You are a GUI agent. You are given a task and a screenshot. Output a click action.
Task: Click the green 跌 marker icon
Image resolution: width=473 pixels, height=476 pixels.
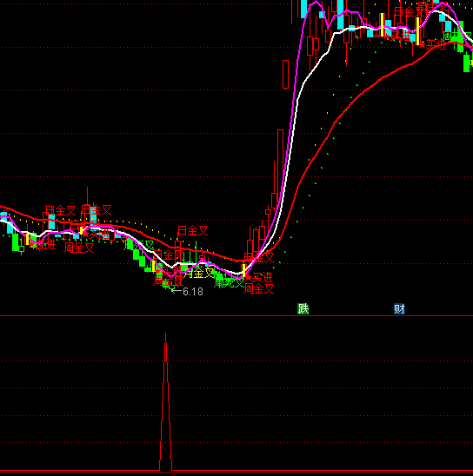point(303,309)
